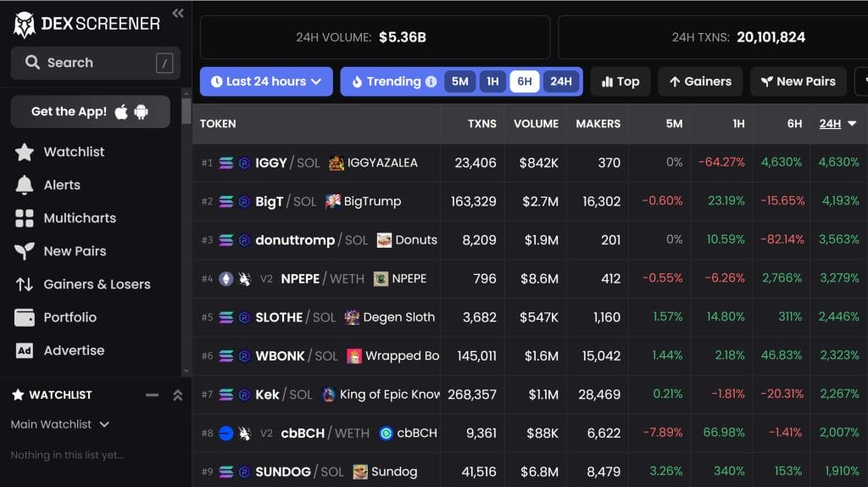
Task: Collapse the sidebar with double-chevron icon
Action: pos(177,13)
